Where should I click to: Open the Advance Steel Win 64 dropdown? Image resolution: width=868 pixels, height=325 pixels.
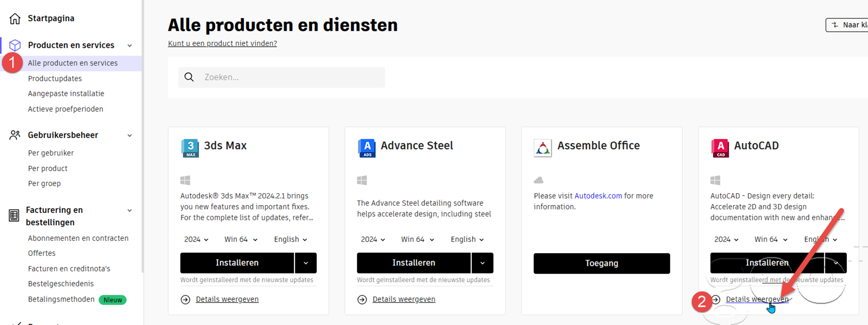tap(417, 239)
